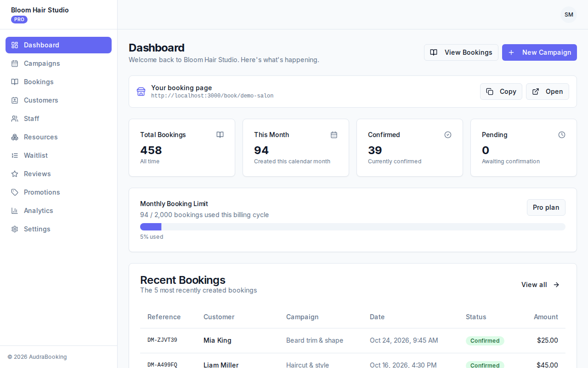Click the booking URL localhost:3000/book/demo-salon
This screenshot has height=368, width=588.
pos(212,96)
